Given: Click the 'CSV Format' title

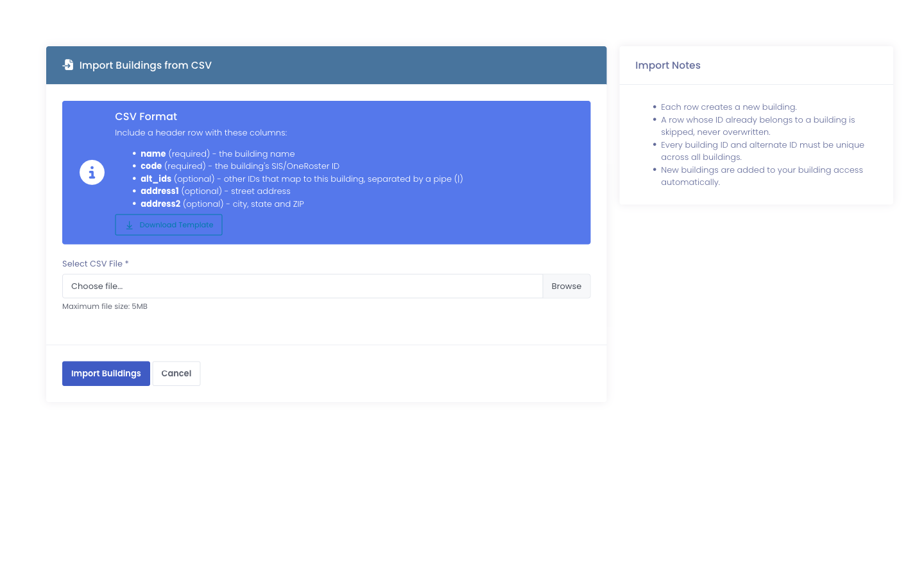Looking at the screenshot, I should click(146, 117).
